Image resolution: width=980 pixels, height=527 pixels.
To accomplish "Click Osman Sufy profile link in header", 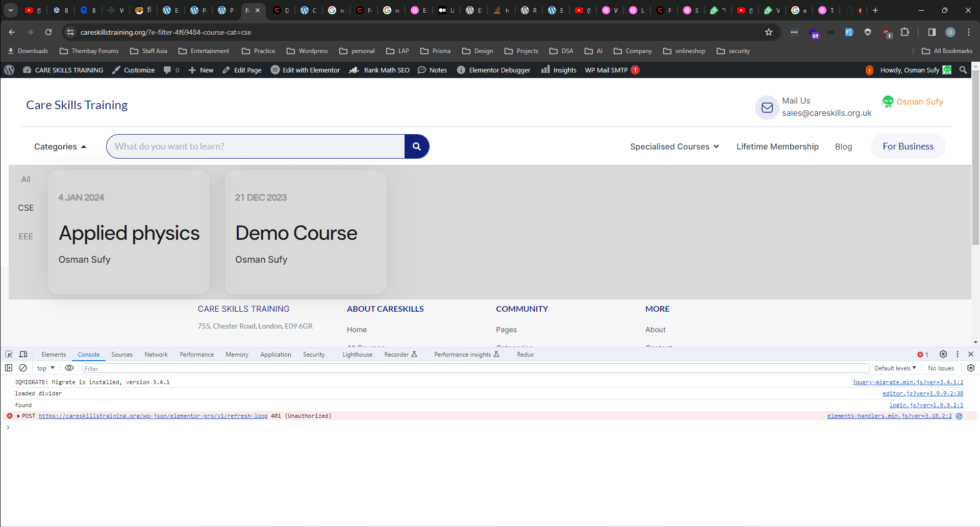I will coord(912,102).
